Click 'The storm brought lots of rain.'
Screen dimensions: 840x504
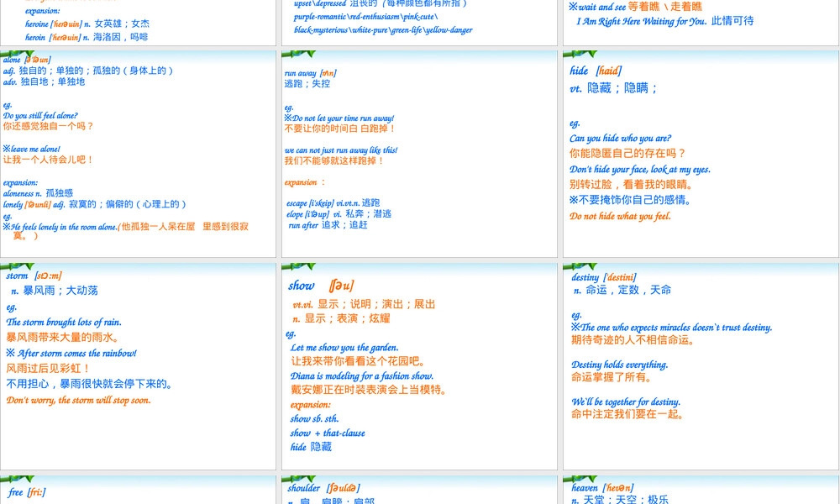(x=64, y=323)
